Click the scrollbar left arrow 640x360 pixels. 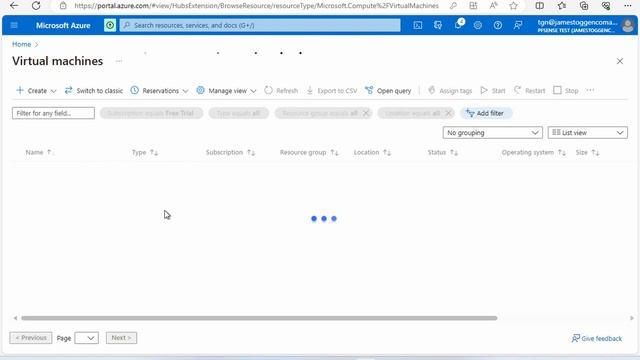tap(15, 318)
